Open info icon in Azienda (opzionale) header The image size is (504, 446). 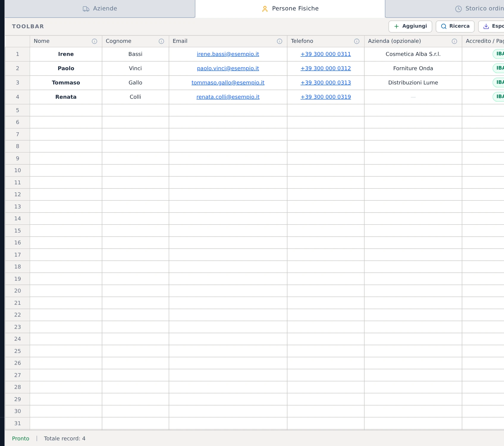454,41
